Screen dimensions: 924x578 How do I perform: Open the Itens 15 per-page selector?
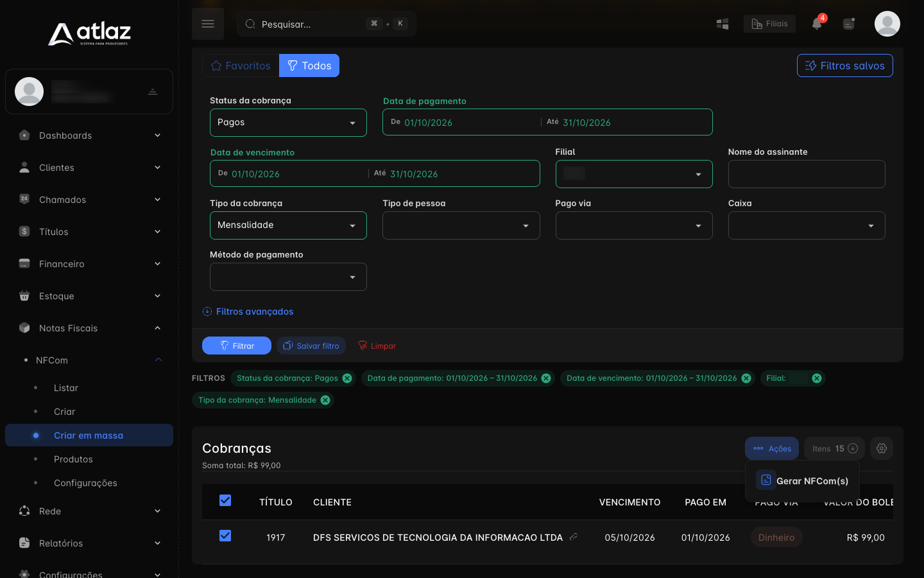coord(834,448)
